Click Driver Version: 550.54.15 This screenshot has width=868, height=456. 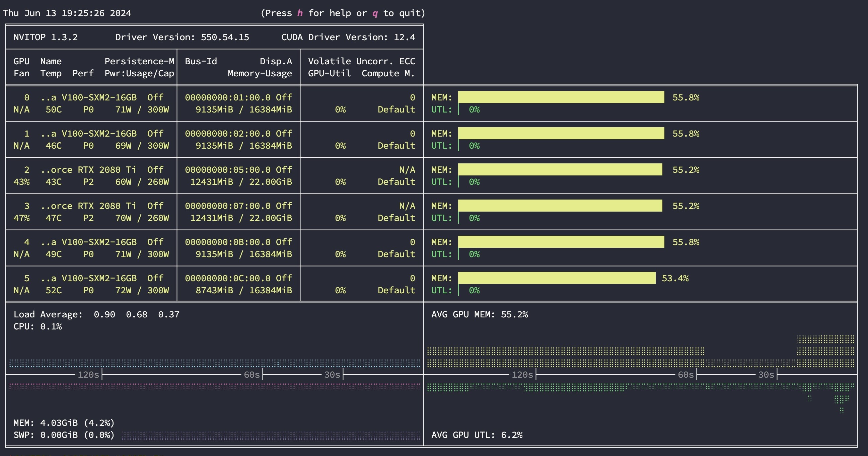pyautogui.click(x=182, y=37)
